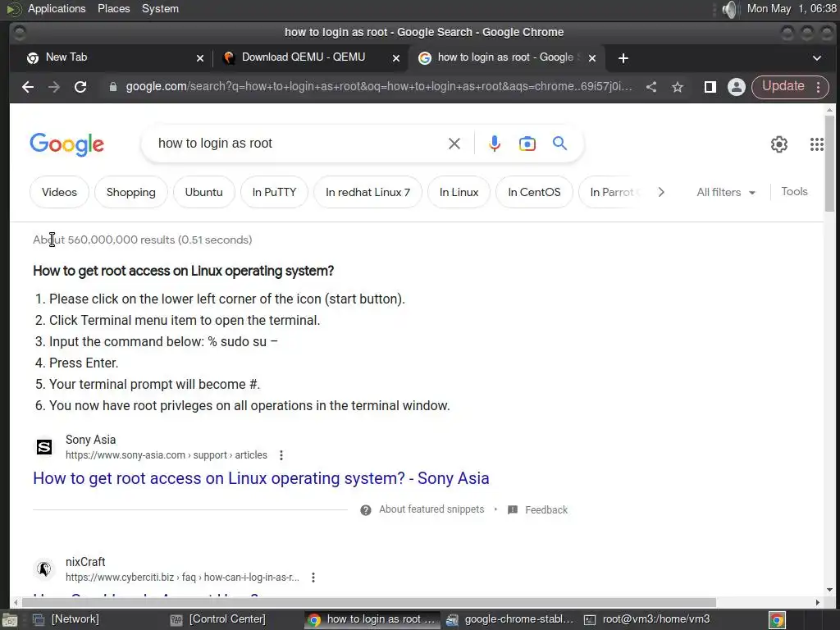
Task: Start voice search microphone
Action: tap(495, 143)
